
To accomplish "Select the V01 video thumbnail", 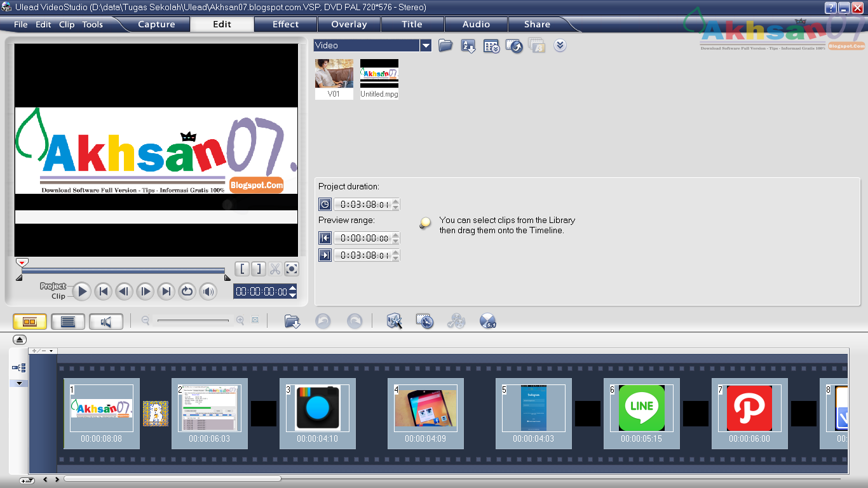I will [334, 79].
